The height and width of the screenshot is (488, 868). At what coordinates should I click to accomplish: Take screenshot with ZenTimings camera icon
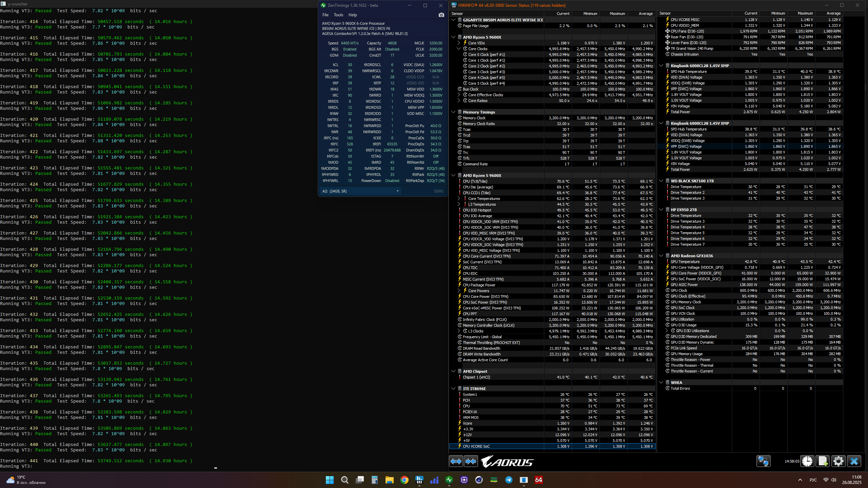pyautogui.click(x=441, y=15)
